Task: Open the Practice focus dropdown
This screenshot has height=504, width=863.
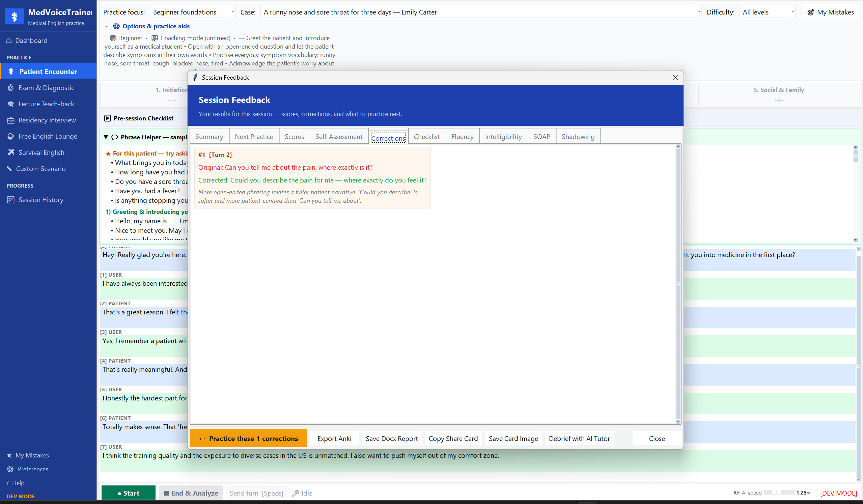Action: pyautogui.click(x=192, y=12)
